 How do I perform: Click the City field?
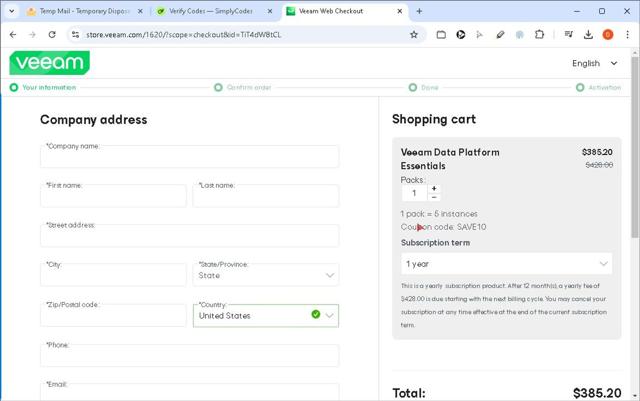click(x=113, y=275)
